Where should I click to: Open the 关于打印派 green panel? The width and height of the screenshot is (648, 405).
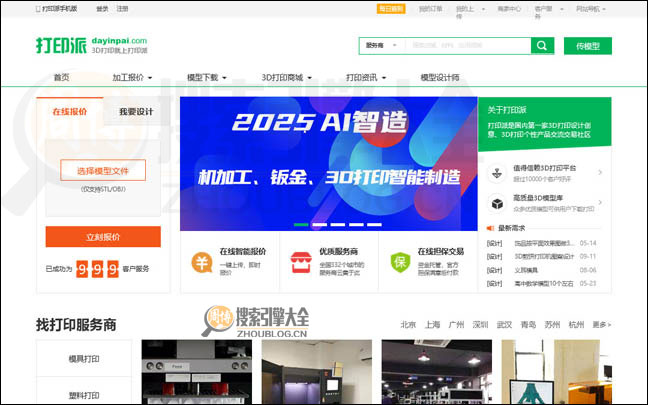[545, 122]
